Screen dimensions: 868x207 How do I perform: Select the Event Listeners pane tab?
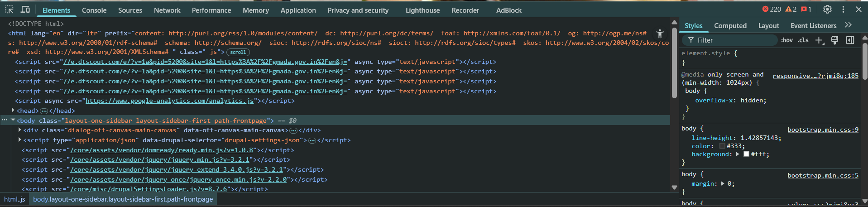(x=813, y=26)
